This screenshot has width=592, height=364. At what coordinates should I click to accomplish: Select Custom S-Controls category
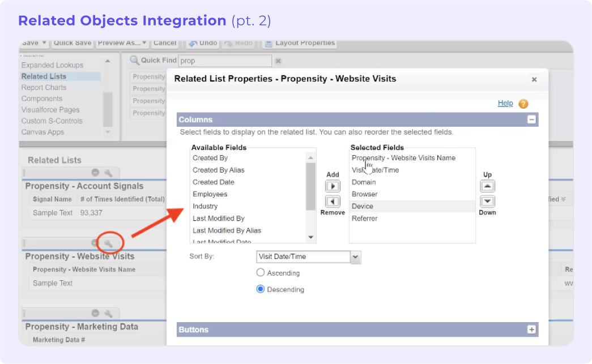(x=52, y=121)
